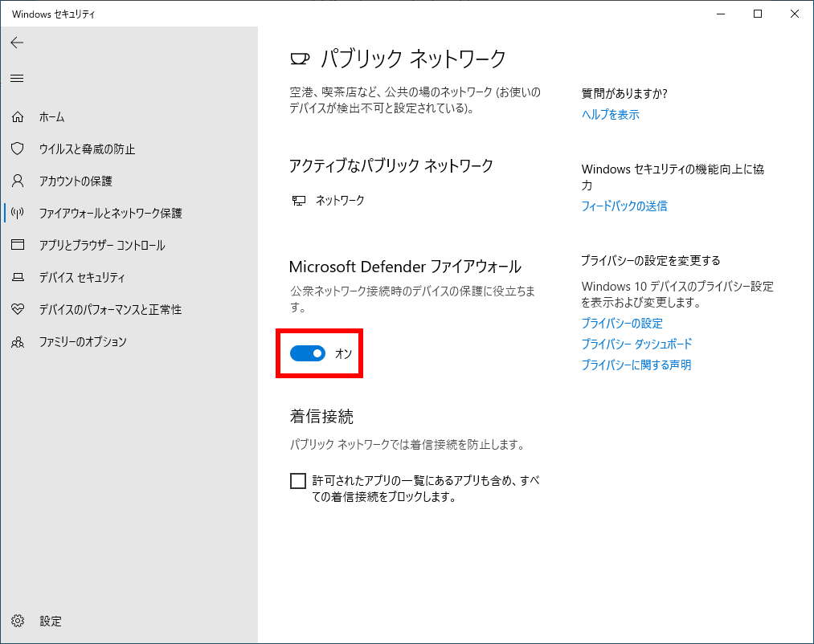Check the block all incoming connections checkbox
Screen dimensions: 814x644
(x=298, y=481)
